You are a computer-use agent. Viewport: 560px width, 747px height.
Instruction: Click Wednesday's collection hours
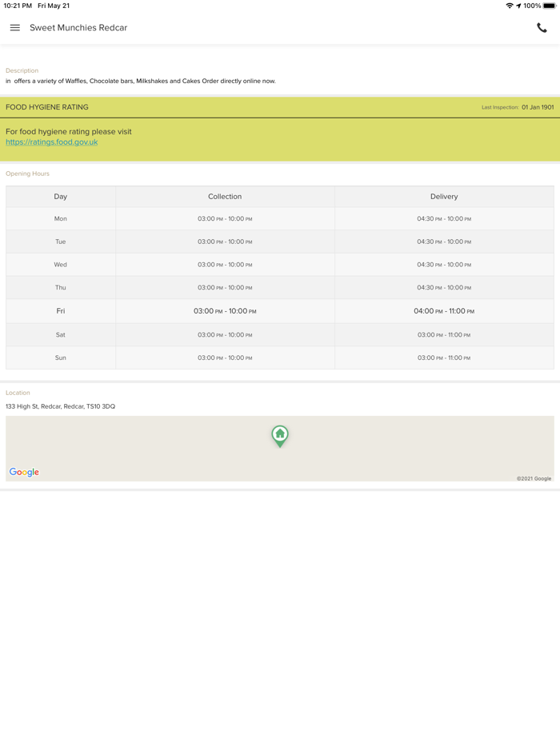point(225,265)
